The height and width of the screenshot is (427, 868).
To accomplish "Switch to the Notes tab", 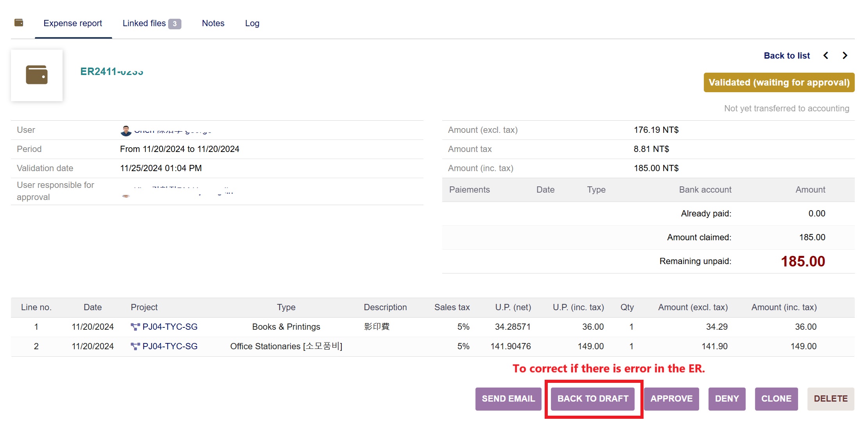I will 213,23.
